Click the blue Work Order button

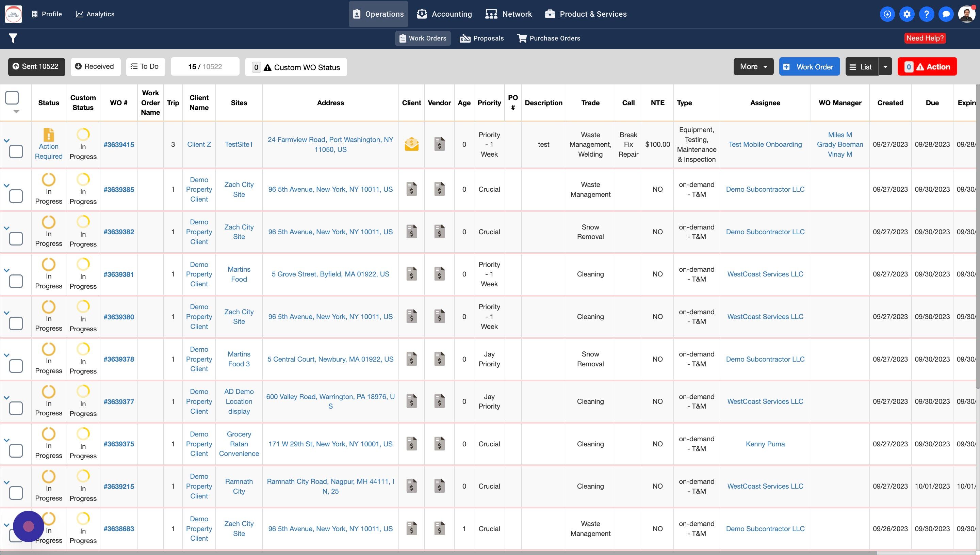[x=810, y=67]
